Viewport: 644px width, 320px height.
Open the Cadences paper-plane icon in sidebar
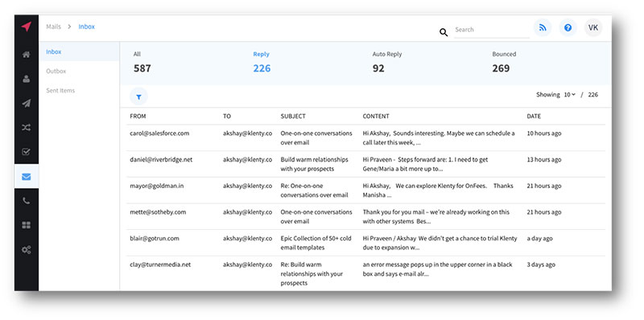(x=27, y=104)
